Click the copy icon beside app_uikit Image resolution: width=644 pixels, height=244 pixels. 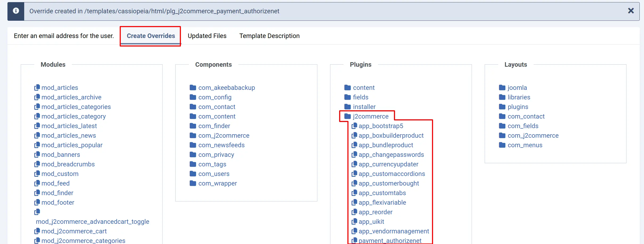click(x=354, y=221)
